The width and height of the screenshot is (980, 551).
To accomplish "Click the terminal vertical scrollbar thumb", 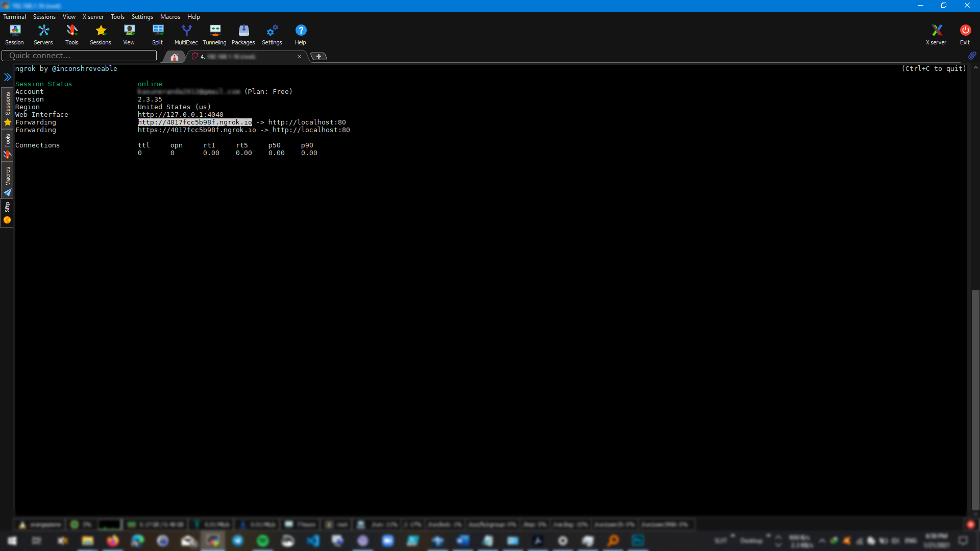I will click(x=975, y=400).
